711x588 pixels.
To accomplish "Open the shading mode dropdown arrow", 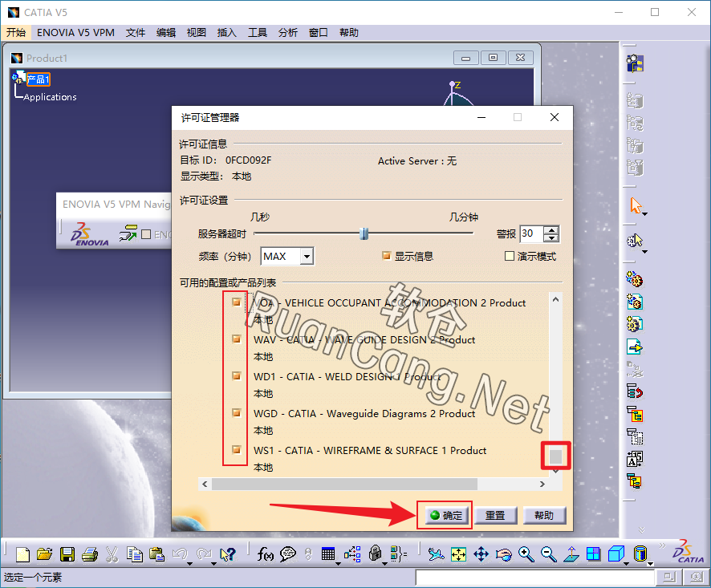I will pyautogui.click(x=650, y=564).
